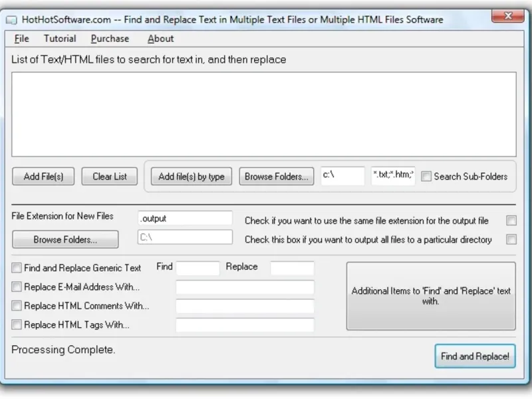Click the Replace text input field
The height and width of the screenshot is (399, 532).
coord(292,268)
